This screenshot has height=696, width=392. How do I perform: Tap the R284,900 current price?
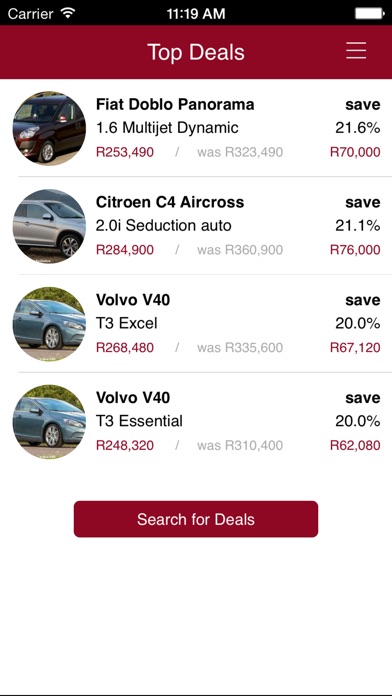pos(125,250)
